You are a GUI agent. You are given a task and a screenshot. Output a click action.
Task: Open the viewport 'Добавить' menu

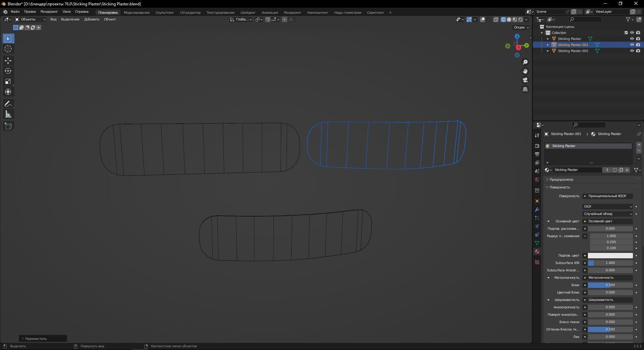92,19
